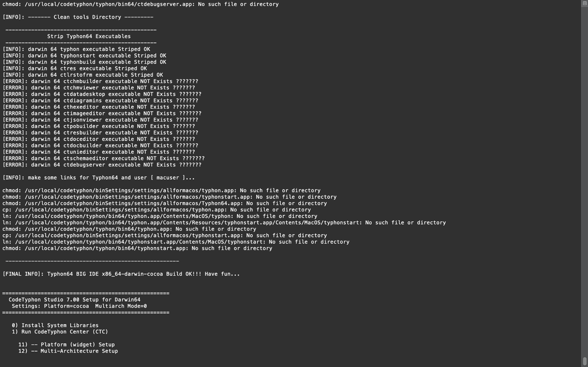The height and width of the screenshot is (367, 588).
Task: Click the 'Multi-Architecture Setup' option line
Action: (x=68, y=351)
